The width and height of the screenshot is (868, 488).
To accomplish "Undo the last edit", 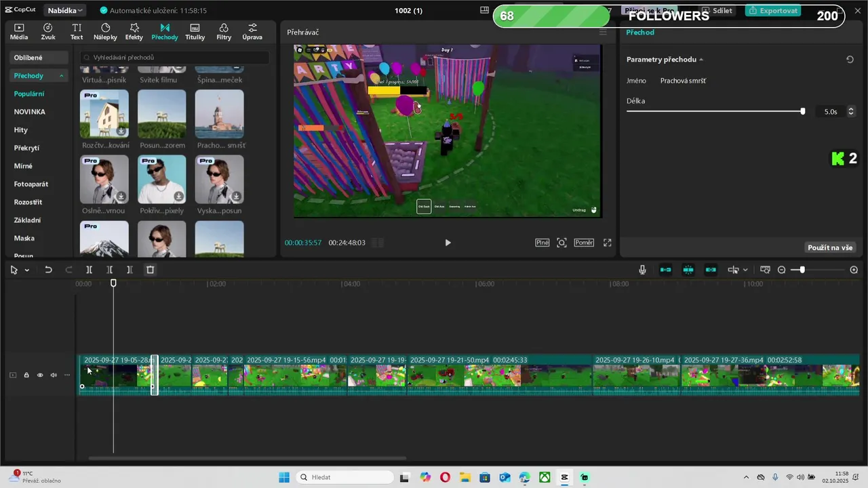I will point(48,270).
